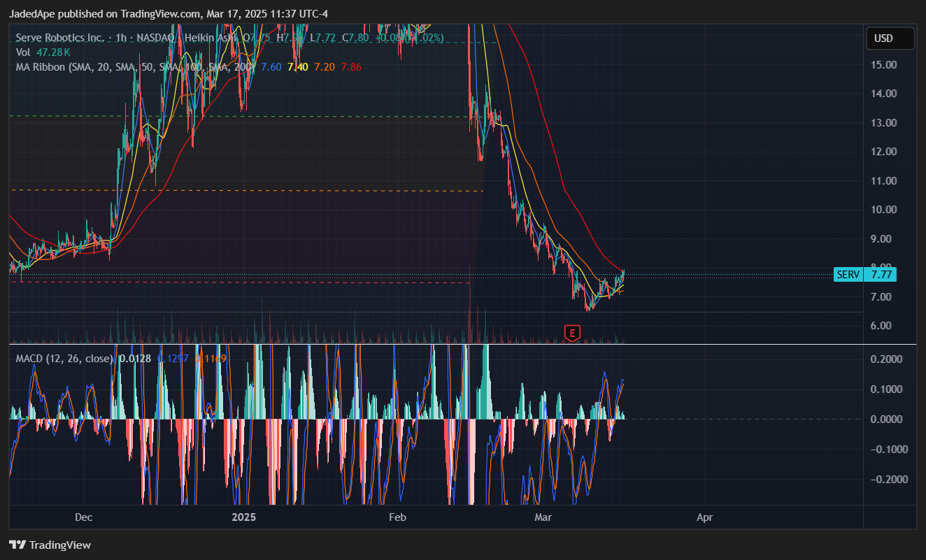The image size is (926, 560).
Task: Click the red earnings E marker
Action: click(x=572, y=333)
